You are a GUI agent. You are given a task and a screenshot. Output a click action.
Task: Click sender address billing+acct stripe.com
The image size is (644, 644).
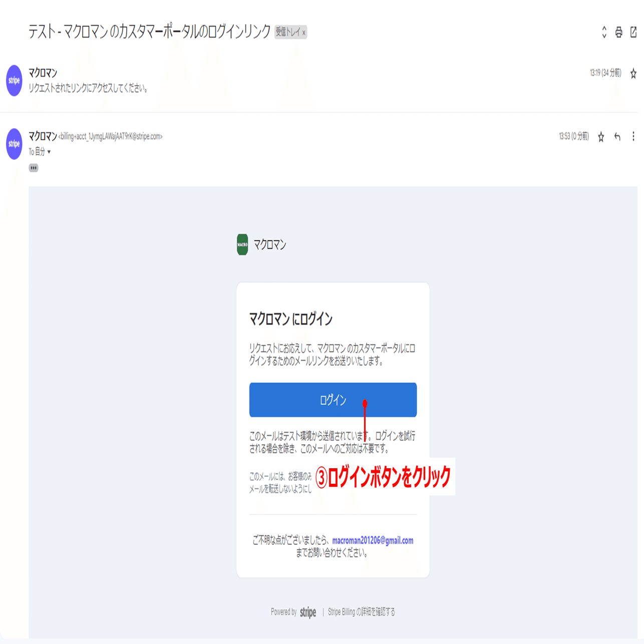coord(111,136)
